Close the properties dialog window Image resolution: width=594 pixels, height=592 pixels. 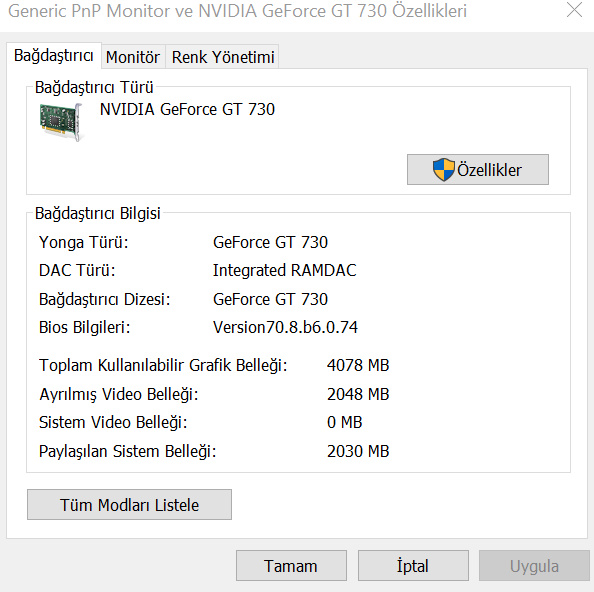(574, 10)
